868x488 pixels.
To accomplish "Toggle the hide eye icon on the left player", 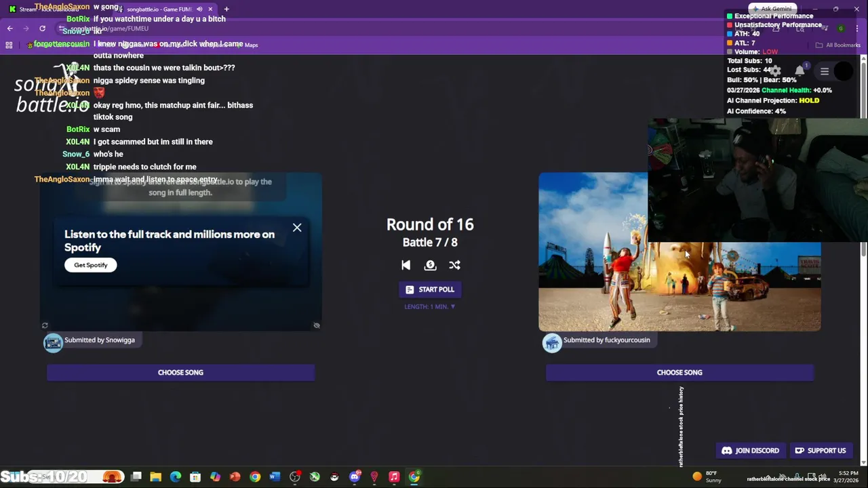I will pyautogui.click(x=317, y=326).
